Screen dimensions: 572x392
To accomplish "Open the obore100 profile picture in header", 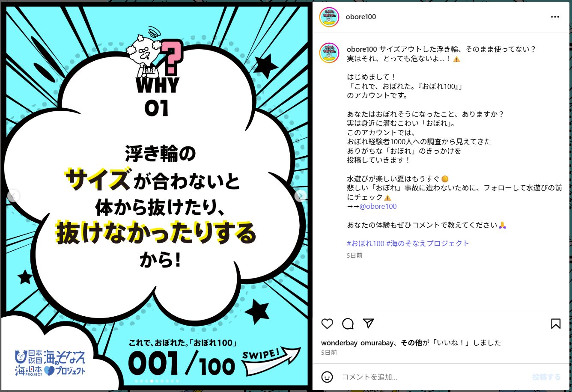I will click(x=329, y=17).
